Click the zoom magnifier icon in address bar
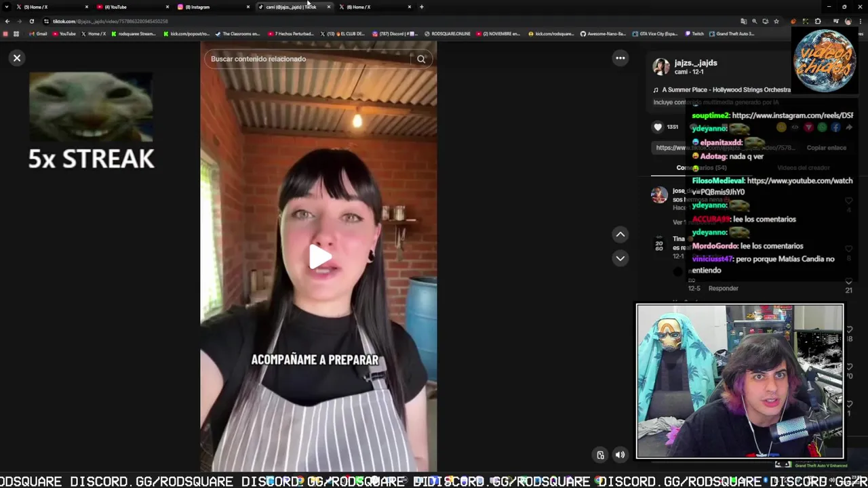This screenshot has width=868, height=488. (755, 21)
